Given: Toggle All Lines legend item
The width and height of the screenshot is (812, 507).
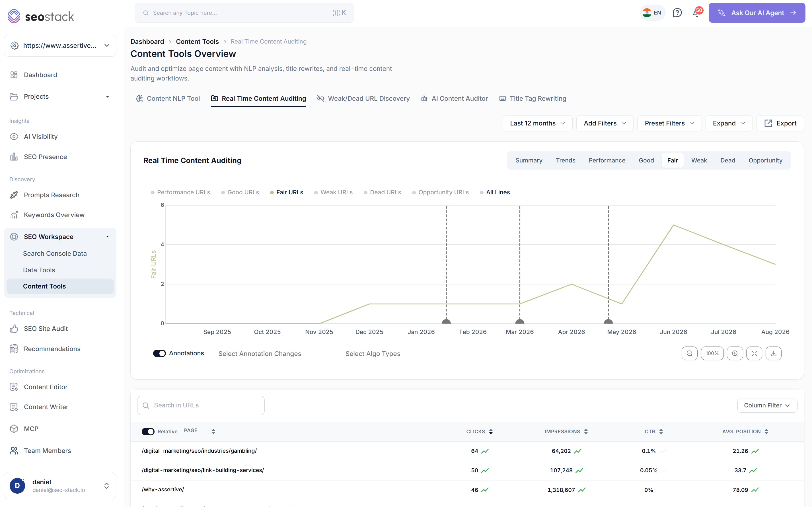Looking at the screenshot, I should pyautogui.click(x=495, y=192).
